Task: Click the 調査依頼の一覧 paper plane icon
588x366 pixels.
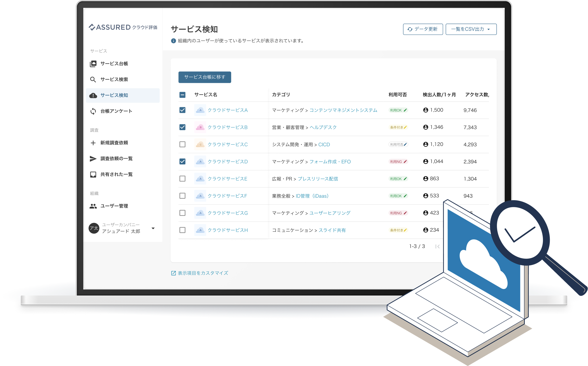Action: (x=93, y=159)
